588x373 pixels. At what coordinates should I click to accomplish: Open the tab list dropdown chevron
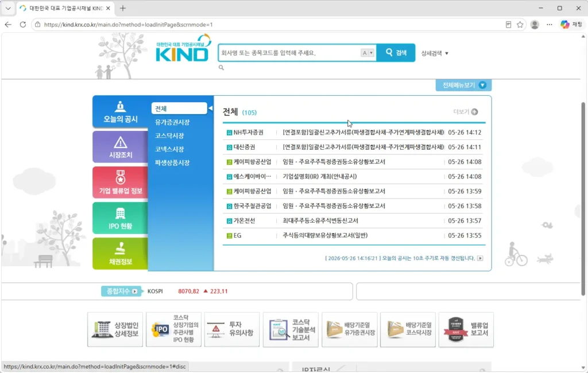coord(8,8)
